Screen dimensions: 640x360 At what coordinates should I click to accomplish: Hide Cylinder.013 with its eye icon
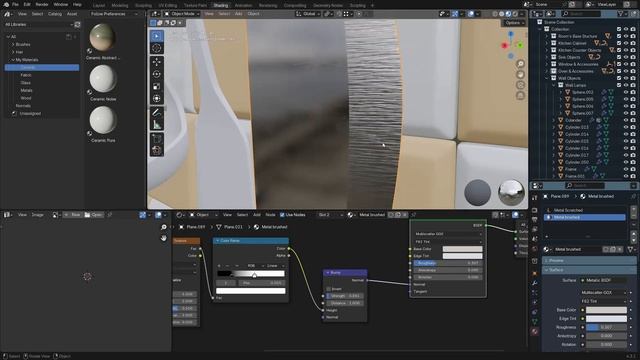click(626, 127)
